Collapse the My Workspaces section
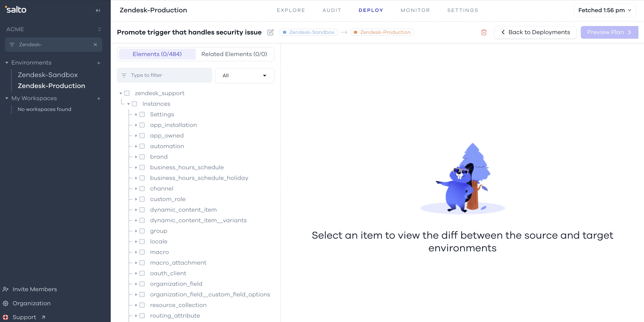This screenshot has width=644, height=322. coord(7,98)
